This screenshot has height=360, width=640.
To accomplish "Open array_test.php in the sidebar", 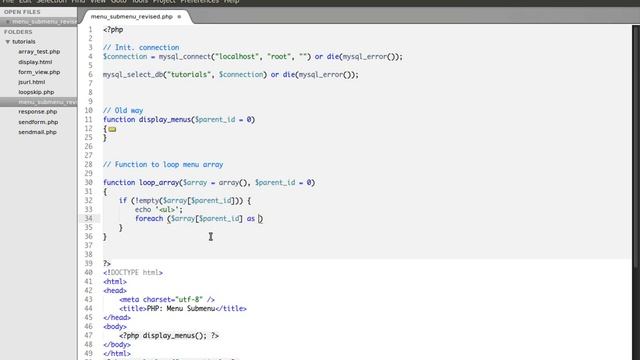I will [39, 52].
